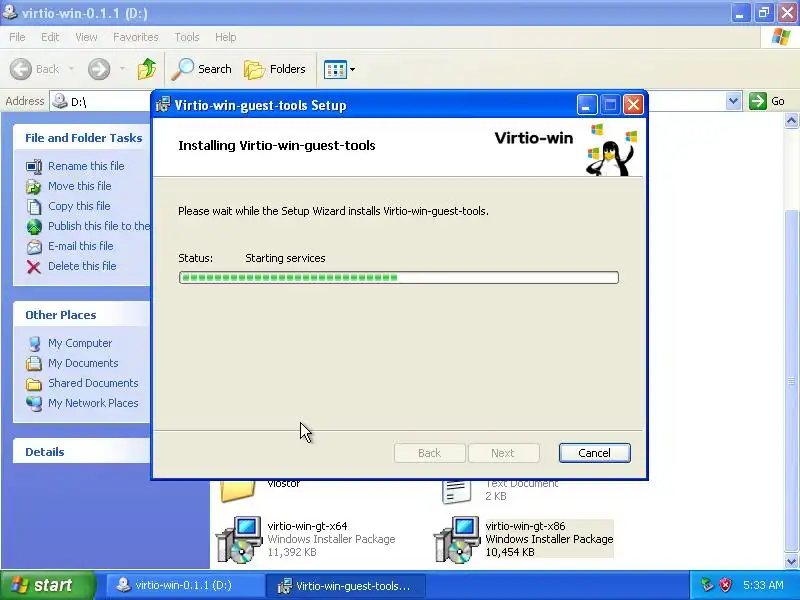The image size is (800, 600).
Task: Click the Forward arrow toolbar icon
Action: (x=99, y=69)
